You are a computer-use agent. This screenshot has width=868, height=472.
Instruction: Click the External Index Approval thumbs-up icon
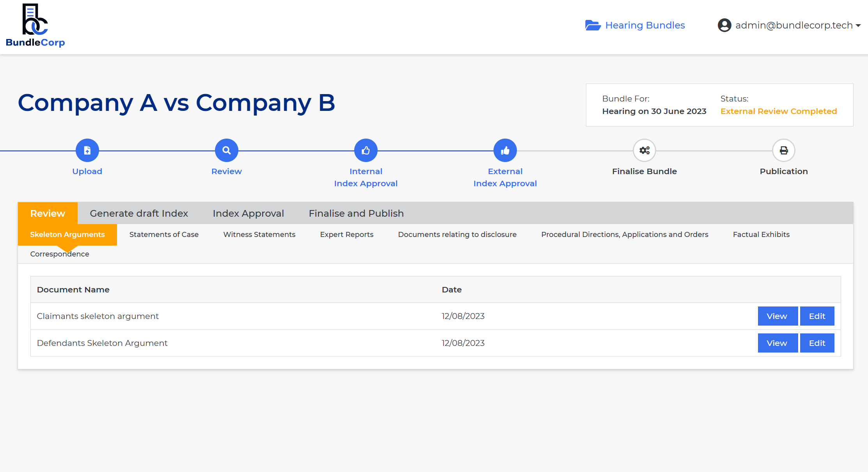click(505, 150)
